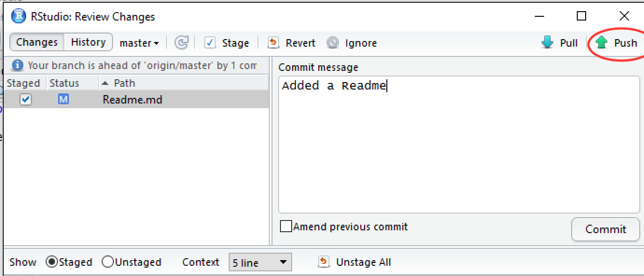Click the Ignore icon in the toolbar

333,43
